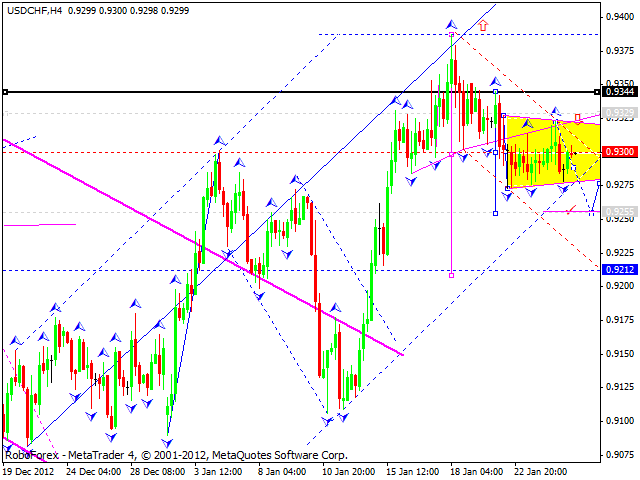The image size is (640, 480).
Task: Click the up fractal arrow above the highest peak
Action: [451, 25]
